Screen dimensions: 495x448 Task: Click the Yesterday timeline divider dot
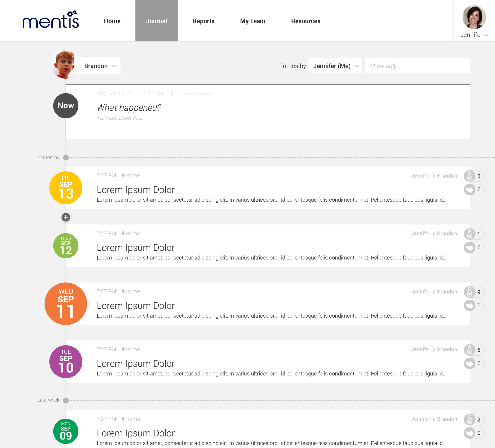tap(66, 157)
